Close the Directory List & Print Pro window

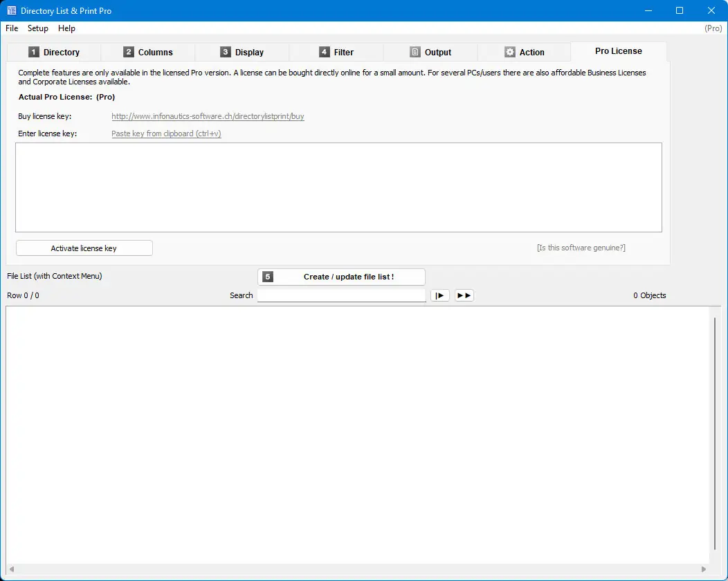(711, 10)
